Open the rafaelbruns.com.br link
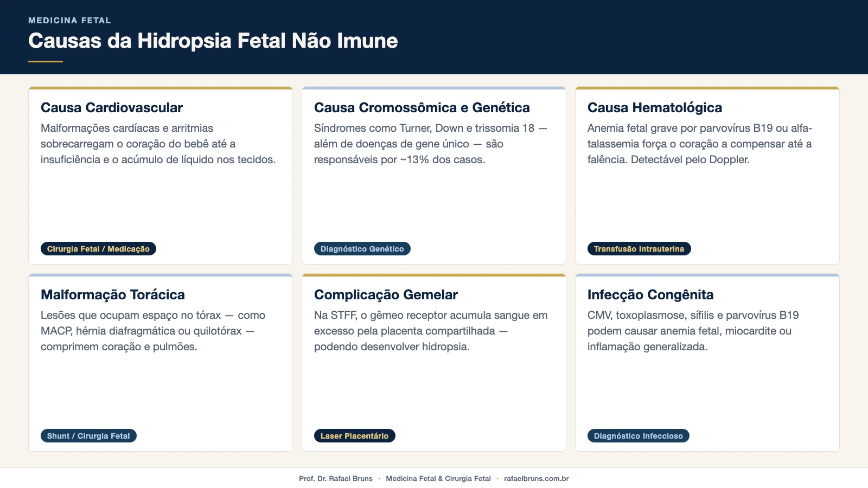 pyautogui.click(x=536, y=479)
